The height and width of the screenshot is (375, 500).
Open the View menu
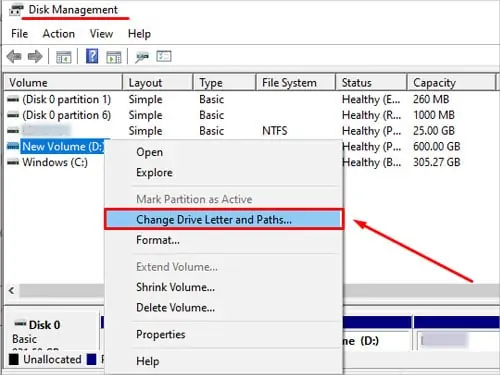point(101,34)
